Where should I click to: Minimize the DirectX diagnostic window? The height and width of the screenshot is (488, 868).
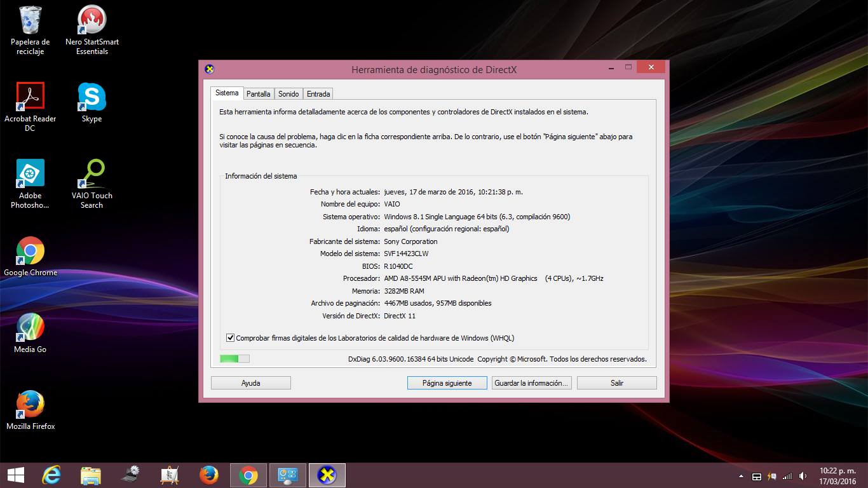point(611,67)
